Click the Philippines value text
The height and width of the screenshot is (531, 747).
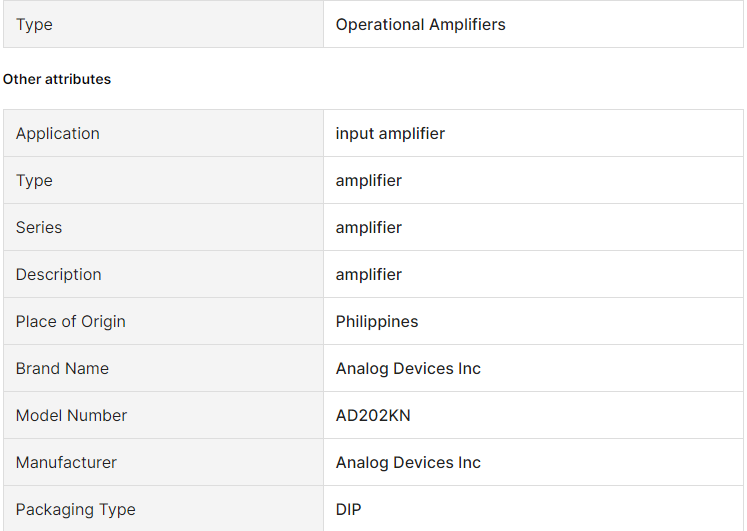pyautogui.click(x=377, y=321)
